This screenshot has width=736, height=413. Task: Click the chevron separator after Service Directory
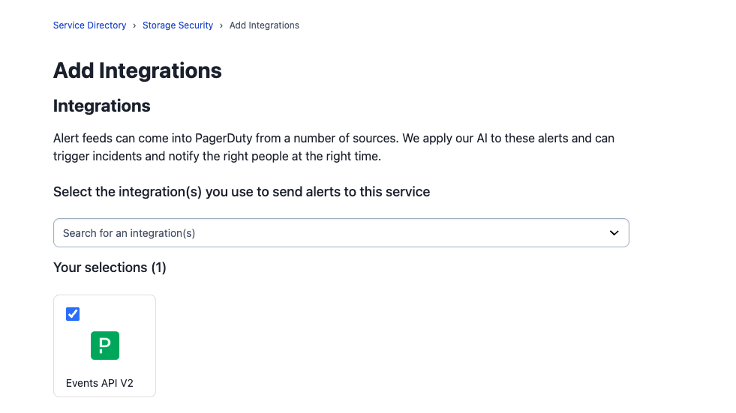(x=134, y=25)
